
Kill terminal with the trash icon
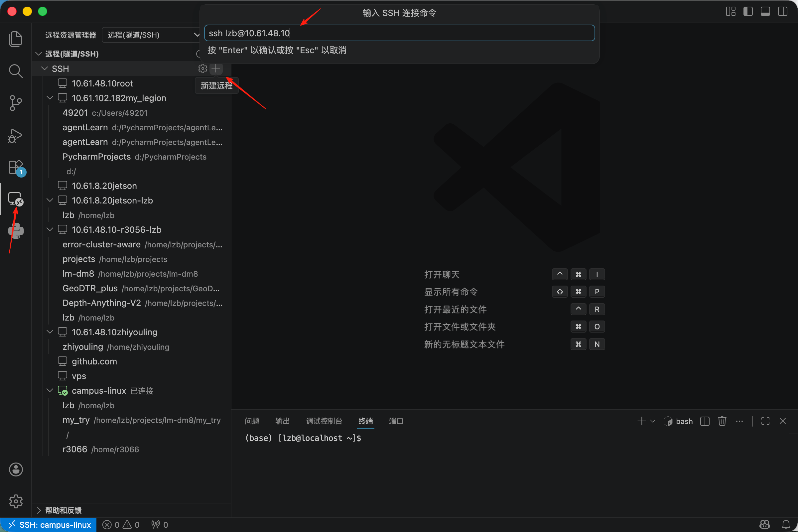coord(722,421)
